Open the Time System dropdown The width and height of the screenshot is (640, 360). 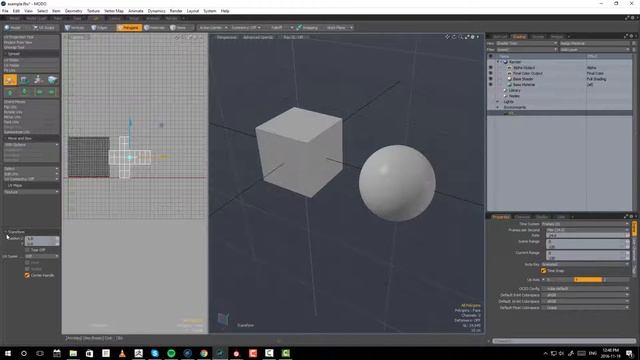[x=585, y=224]
